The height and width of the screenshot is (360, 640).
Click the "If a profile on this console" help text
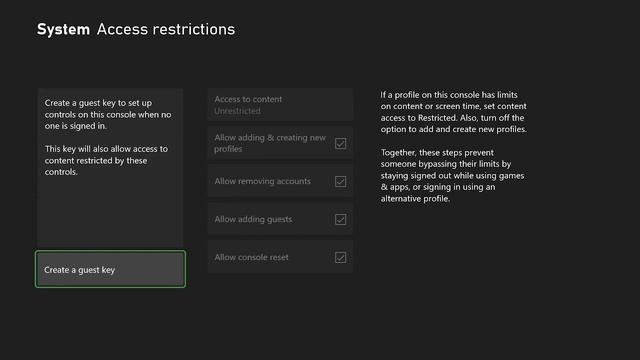pyautogui.click(x=454, y=112)
